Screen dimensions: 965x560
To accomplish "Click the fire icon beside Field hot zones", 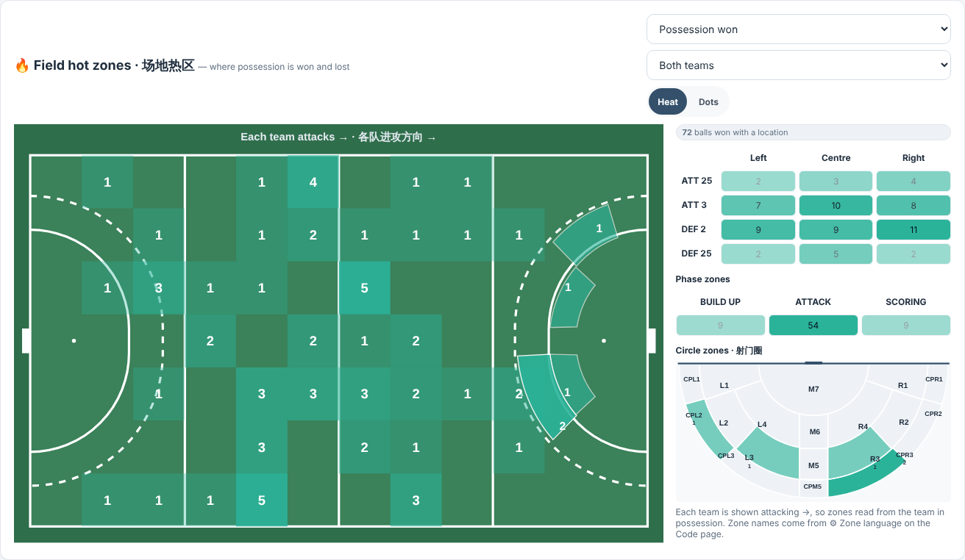I will (22, 65).
